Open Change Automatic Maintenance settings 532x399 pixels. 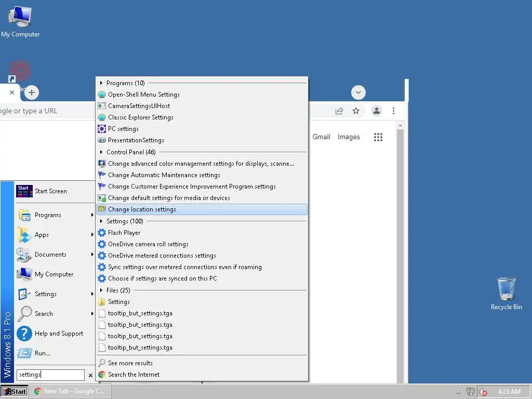tap(202, 175)
